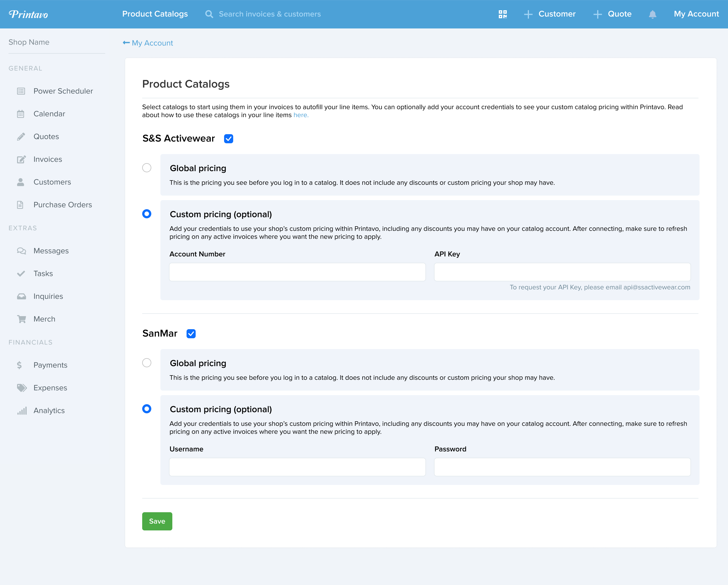Select Custom pricing radio for S&S Activewear
The image size is (728, 585).
point(146,214)
